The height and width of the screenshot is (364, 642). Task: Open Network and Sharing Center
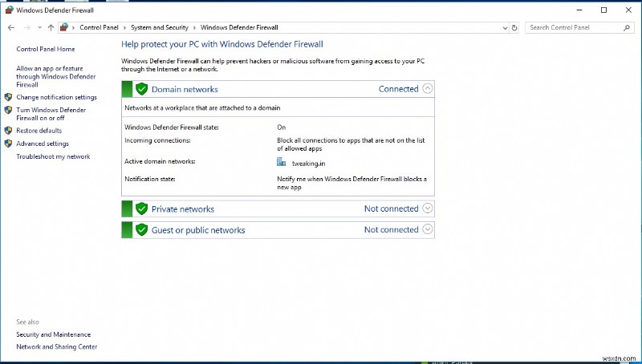click(x=56, y=347)
